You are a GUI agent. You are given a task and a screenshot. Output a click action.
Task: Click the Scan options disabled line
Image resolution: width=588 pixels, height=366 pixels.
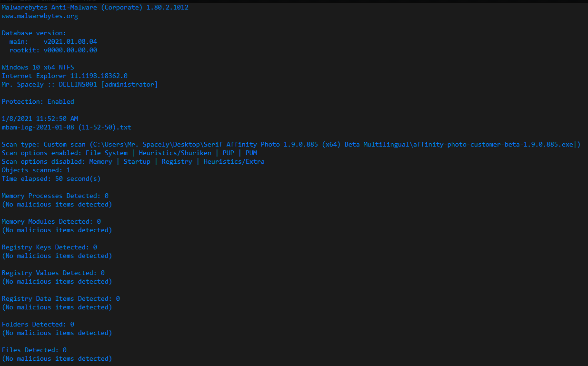click(x=133, y=162)
